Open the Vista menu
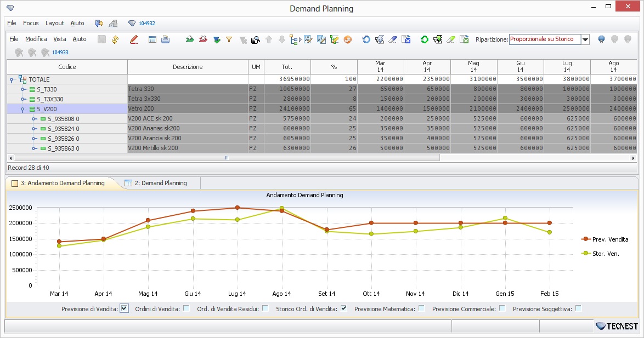This screenshot has width=644, height=338. click(60, 39)
